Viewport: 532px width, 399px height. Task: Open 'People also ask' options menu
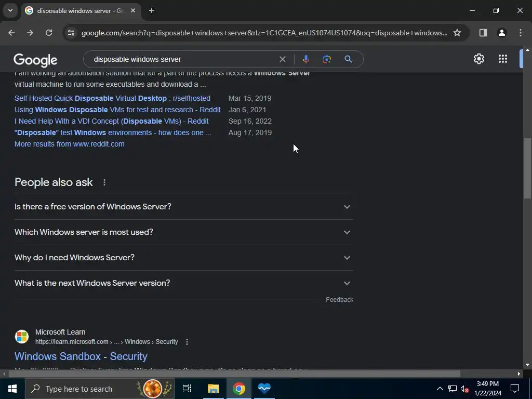(x=104, y=182)
